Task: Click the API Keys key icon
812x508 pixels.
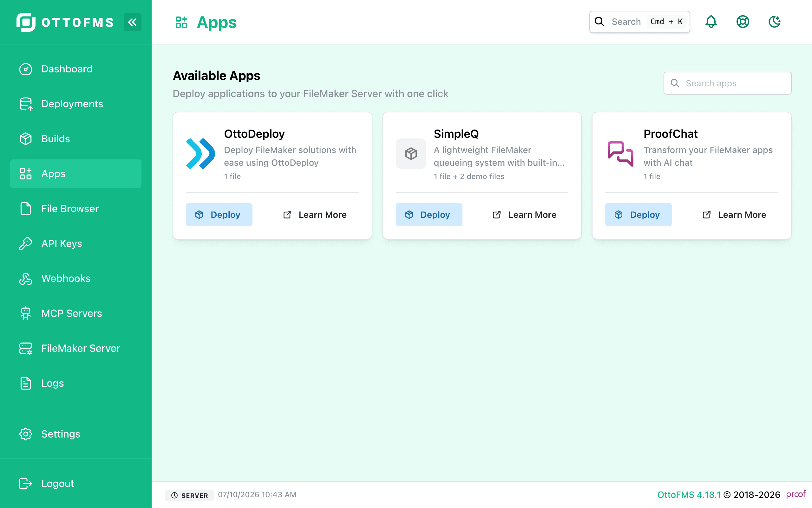Action: [x=26, y=244]
